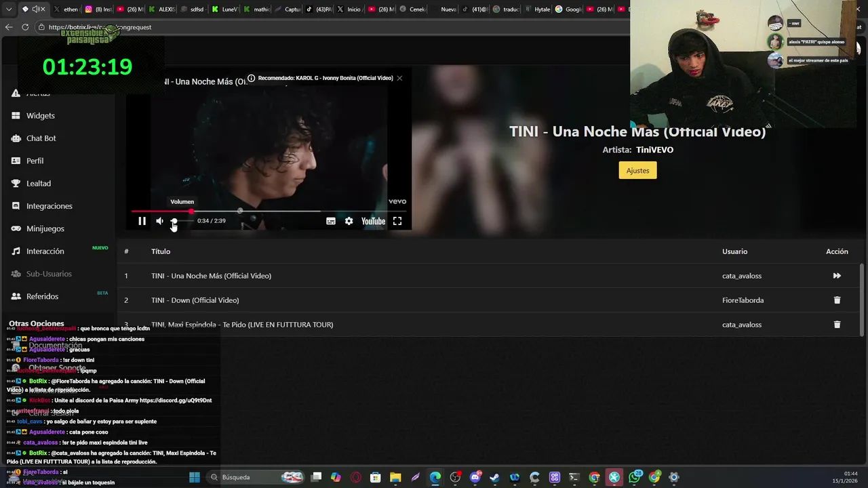
Task: Reload the page with the refresh icon
Action: [x=25, y=27]
